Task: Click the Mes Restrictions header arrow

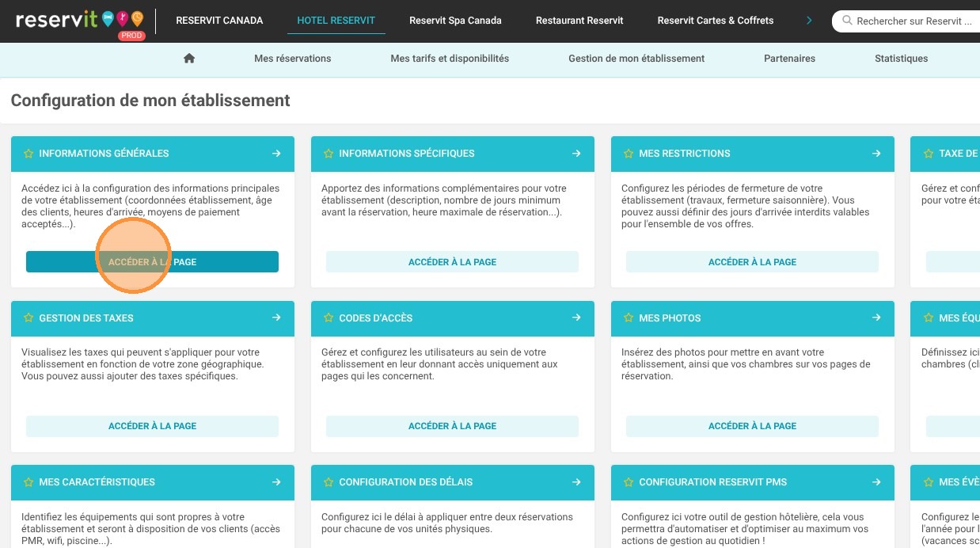Action: coord(876,154)
